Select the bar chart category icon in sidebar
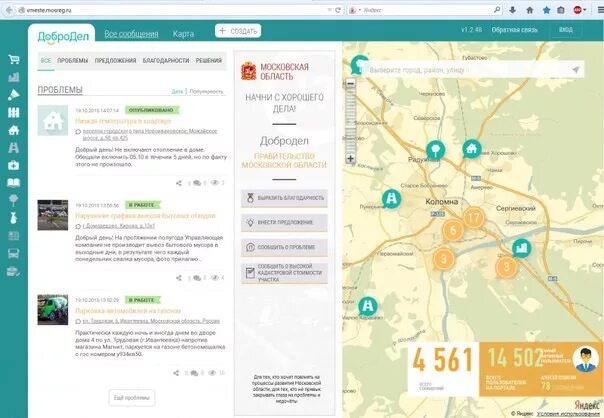The width and height of the screenshot is (604, 418). [14, 77]
